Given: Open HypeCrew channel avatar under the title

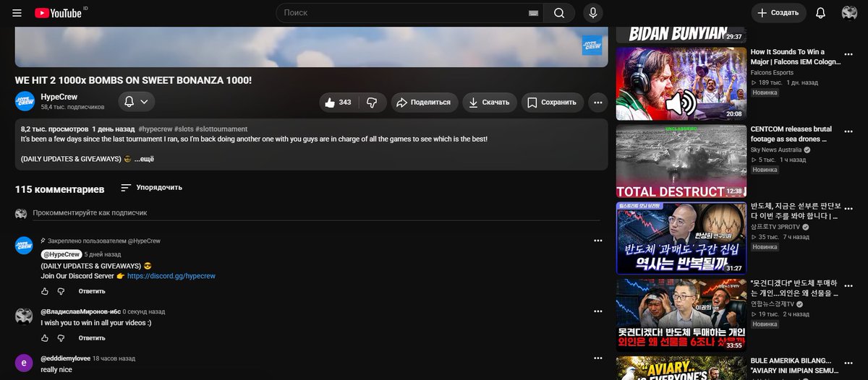Looking at the screenshot, I should pyautogui.click(x=25, y=101).
